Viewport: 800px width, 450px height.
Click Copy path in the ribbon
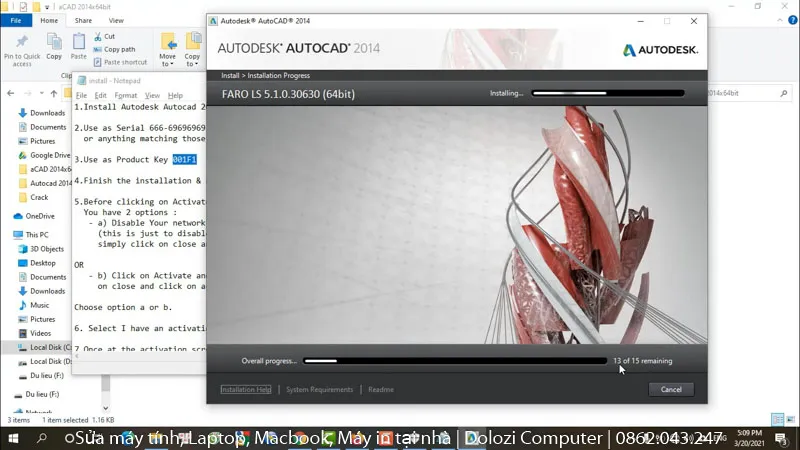point(114,49)
